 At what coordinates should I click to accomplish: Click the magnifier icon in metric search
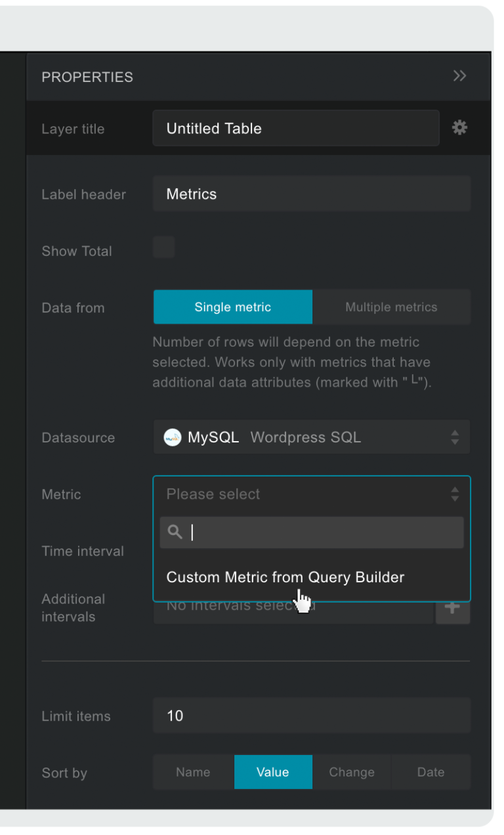(x=174, y=532)
